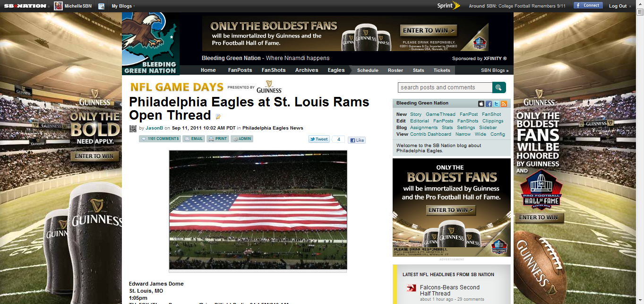Open Edit FanShots link in sidebar
Screen dimensions: 644x304
[x=468, y=121]
